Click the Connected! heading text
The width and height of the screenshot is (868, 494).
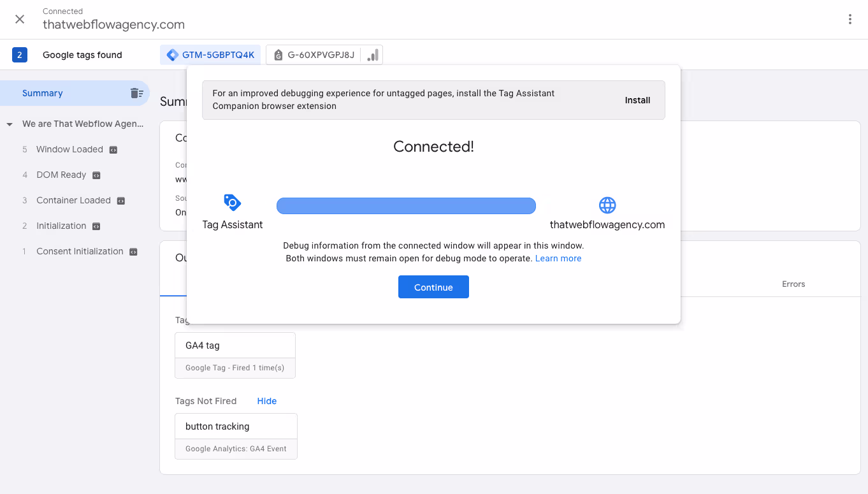pyautogui.click(x=433, y=147)
